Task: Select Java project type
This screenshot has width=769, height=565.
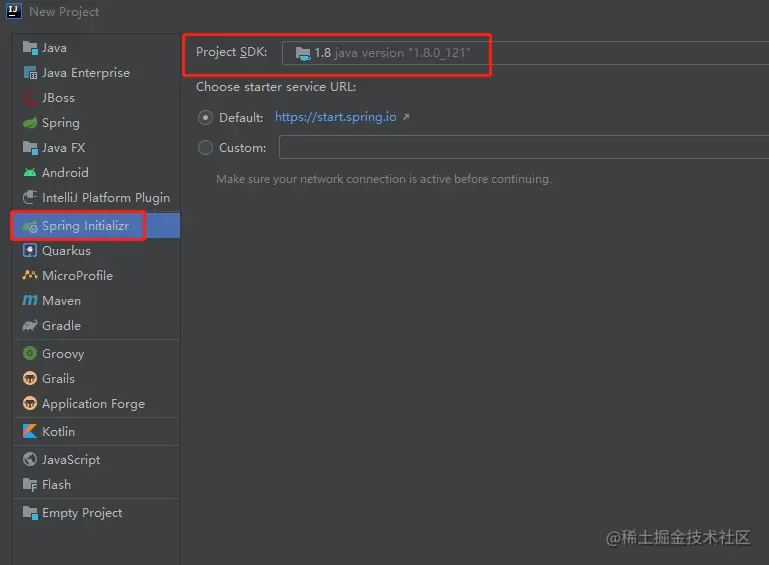Action: point(96,48)
